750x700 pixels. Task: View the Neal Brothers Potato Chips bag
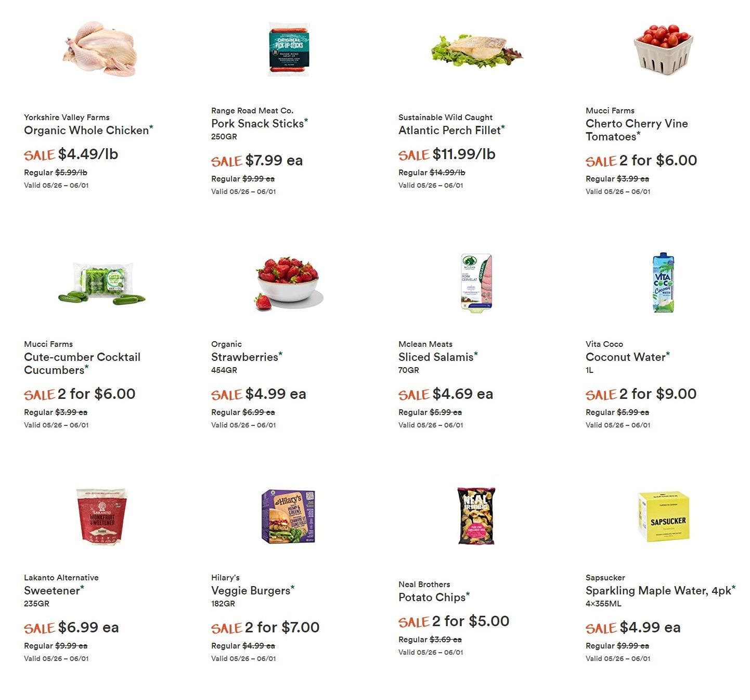pos(476,516)
